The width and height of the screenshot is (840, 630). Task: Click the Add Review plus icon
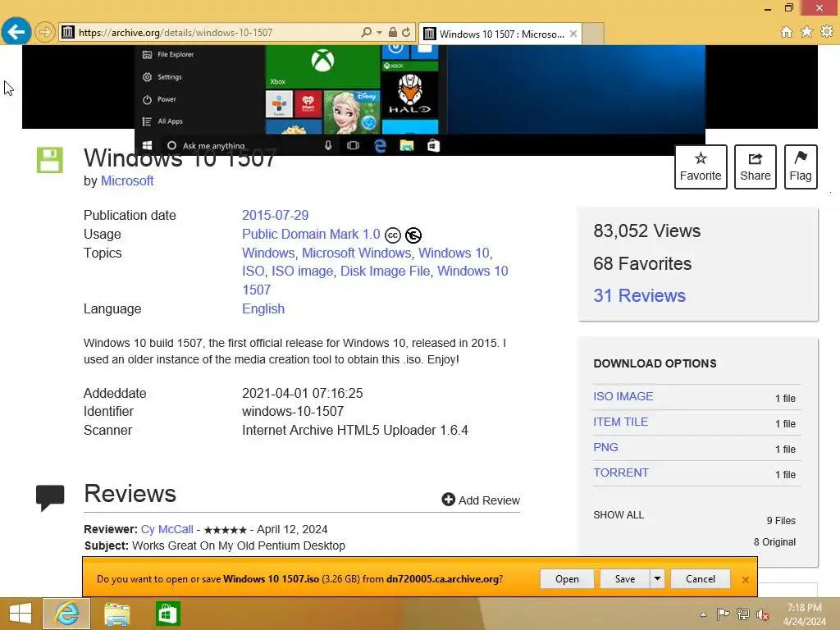[449, 500]
